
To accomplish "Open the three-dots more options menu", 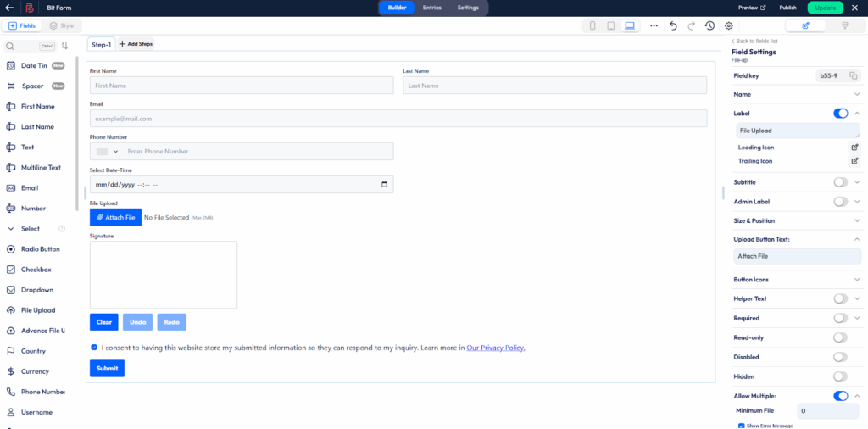I will point(654,25).
